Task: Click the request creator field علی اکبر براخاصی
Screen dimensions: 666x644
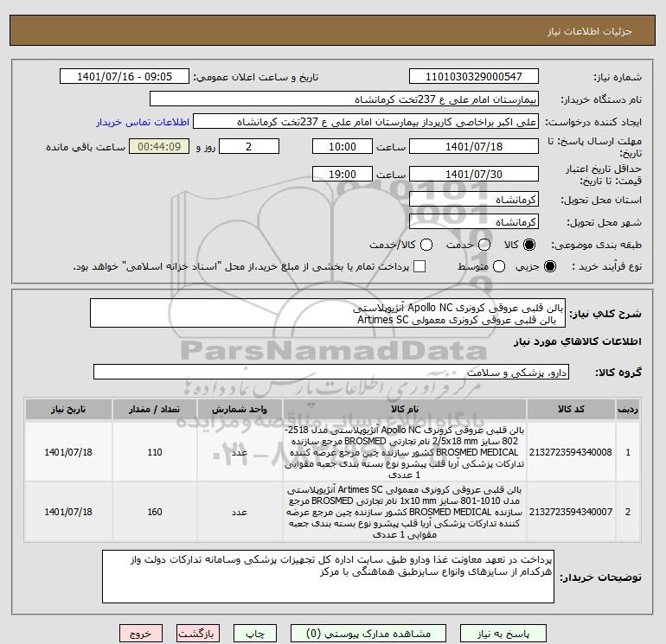Action: click(x=366, y=122)
